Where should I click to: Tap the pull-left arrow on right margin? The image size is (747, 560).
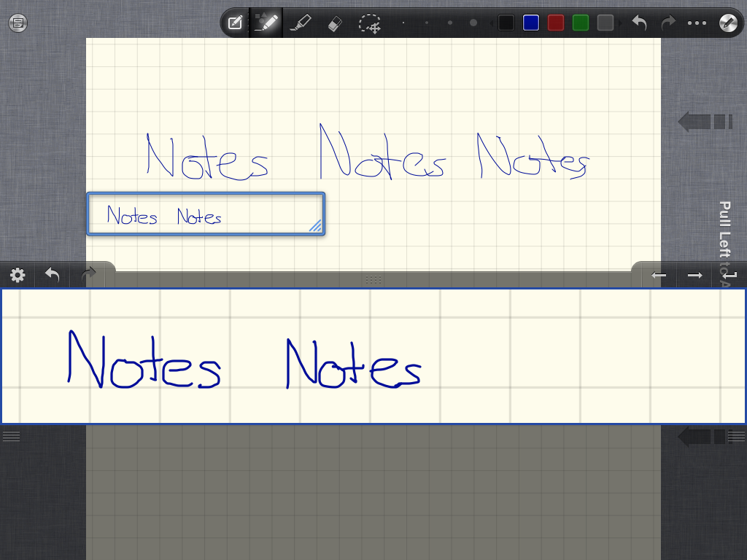[705, 122]
